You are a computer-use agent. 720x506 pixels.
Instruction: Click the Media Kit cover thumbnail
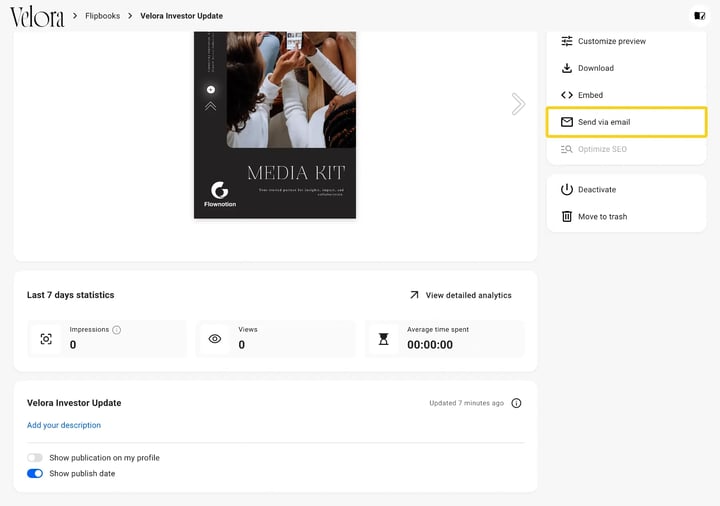coord(275,125)
